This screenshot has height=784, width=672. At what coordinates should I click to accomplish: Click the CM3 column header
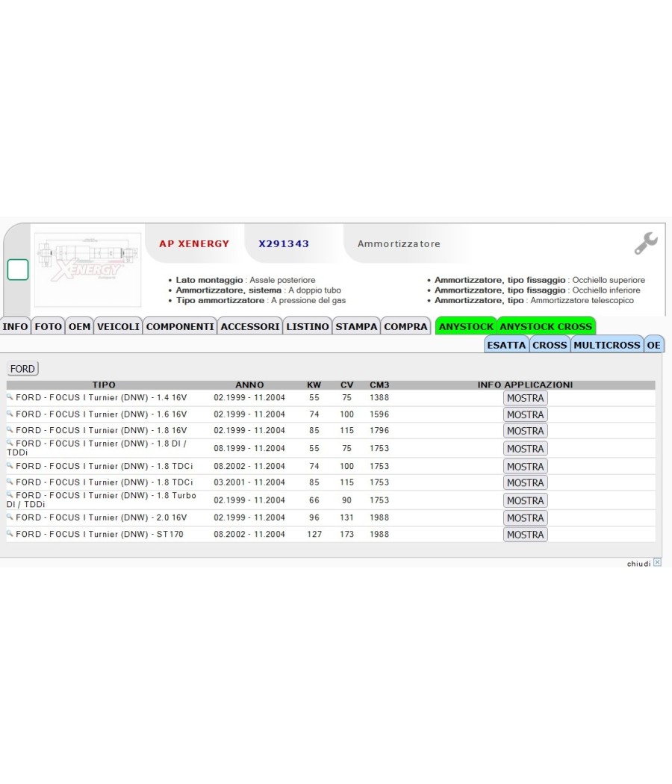click(379, 385)
